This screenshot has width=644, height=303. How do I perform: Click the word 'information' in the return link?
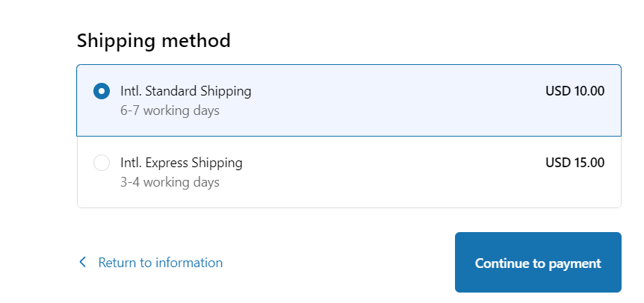(188, 263)
